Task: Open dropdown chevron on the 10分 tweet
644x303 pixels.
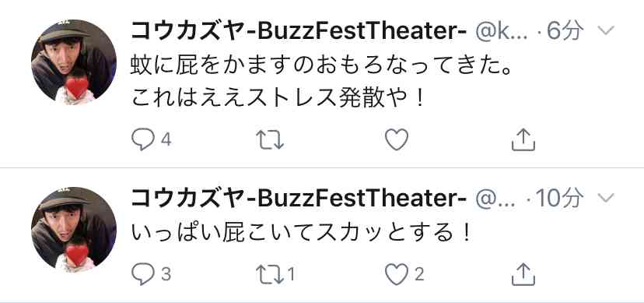Action: coord(605,198)
